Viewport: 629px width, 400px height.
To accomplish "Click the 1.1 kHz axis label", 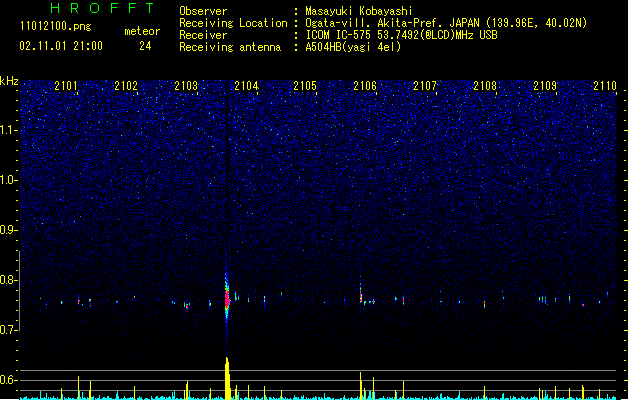I will coord(9,130).
